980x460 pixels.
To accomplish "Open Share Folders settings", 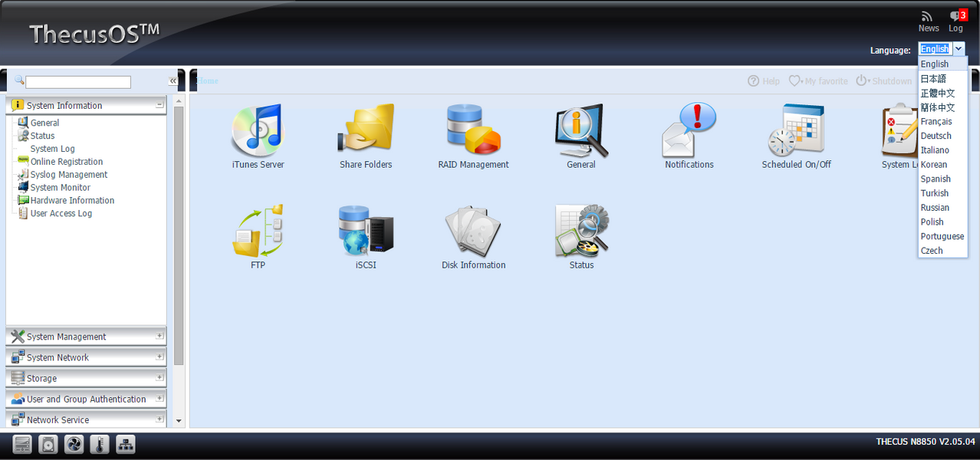I will tap(366, 132).
